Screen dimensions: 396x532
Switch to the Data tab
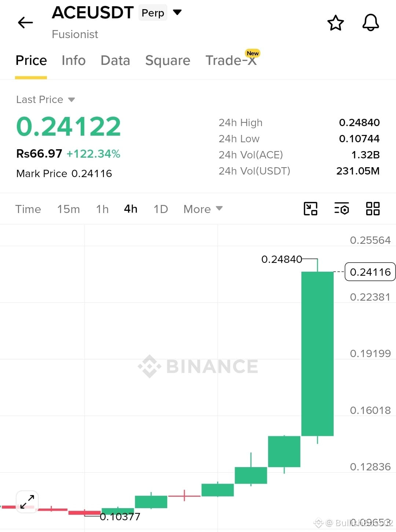coord(115,60)
